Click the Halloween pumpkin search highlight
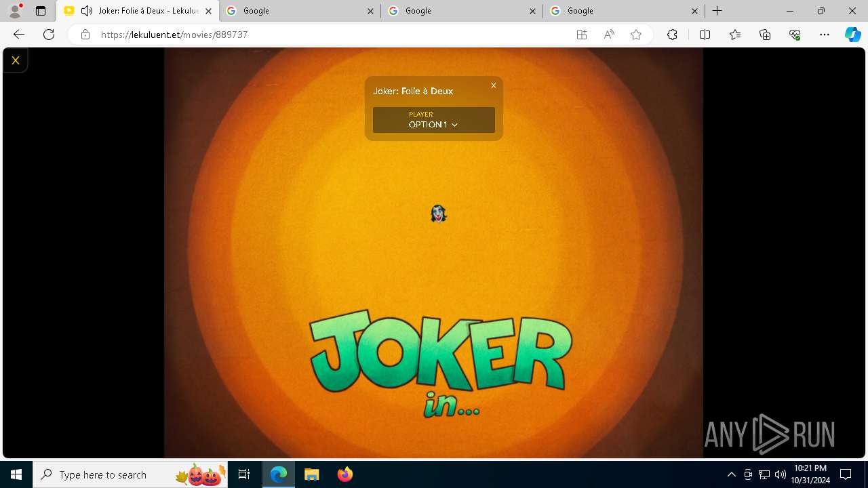 [201, 474]
